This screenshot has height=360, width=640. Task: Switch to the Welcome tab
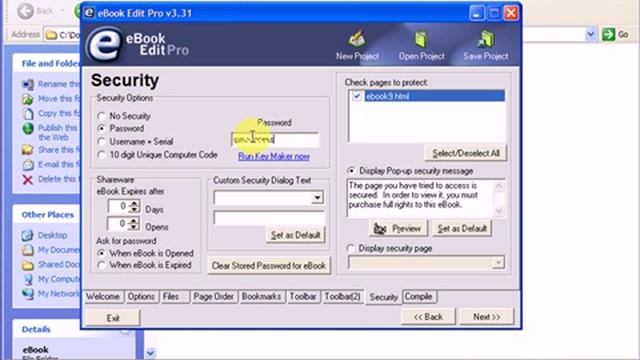(103, 297)
